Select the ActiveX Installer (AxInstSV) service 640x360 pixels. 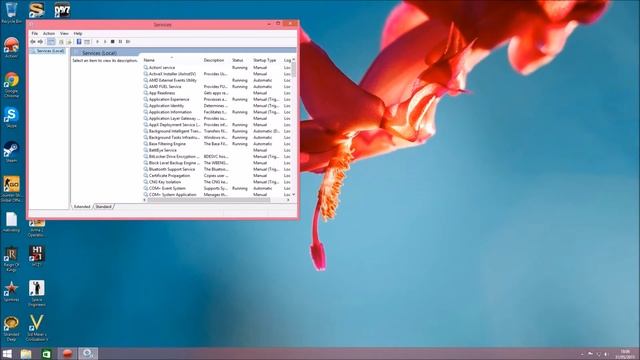tap(217, 74)
